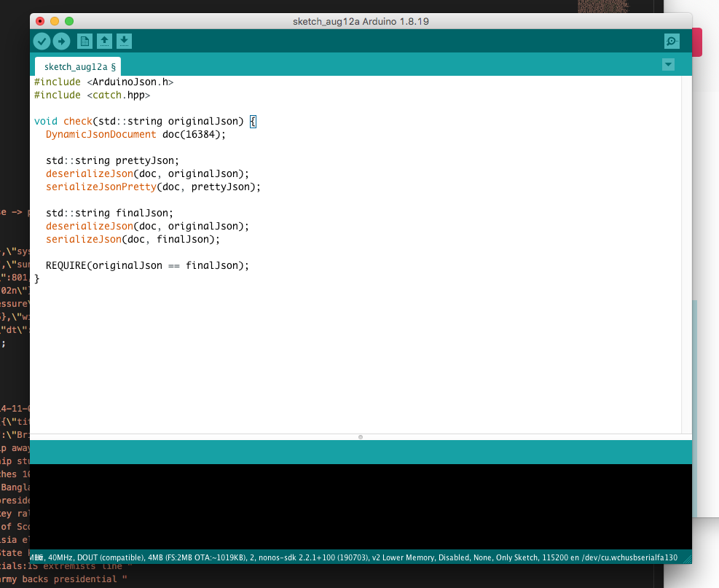This screenshot has width=719, height=588.
Task: Click the '#include <catch.hpp>' line
Action: point(93,95)
